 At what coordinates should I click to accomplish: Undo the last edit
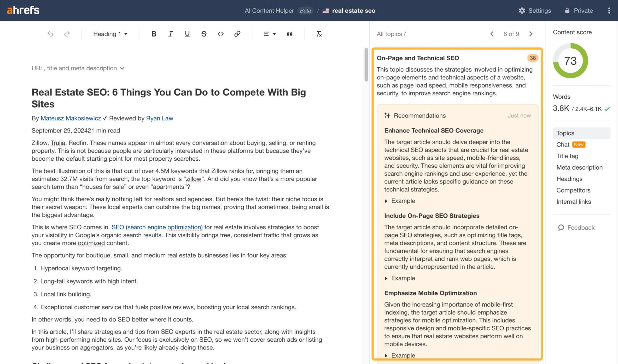[50, 34]
